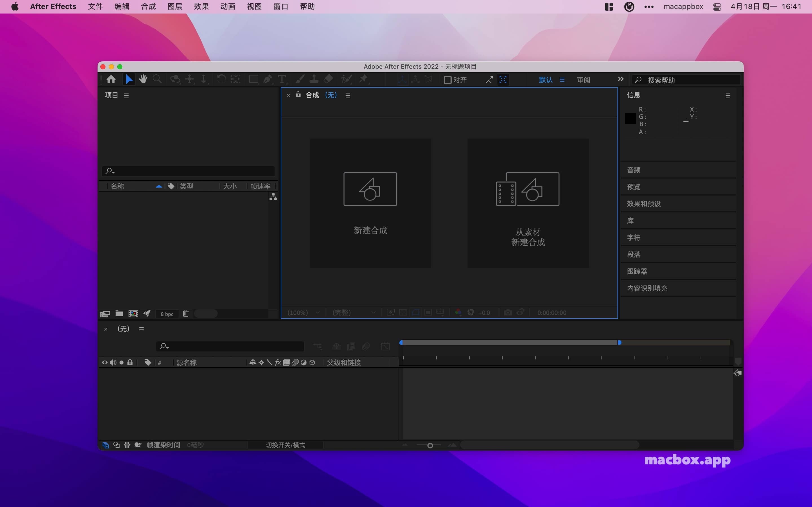Expand the composition panel menu
The width and height of the screenshot is (812, 507).
click(347, 95)
